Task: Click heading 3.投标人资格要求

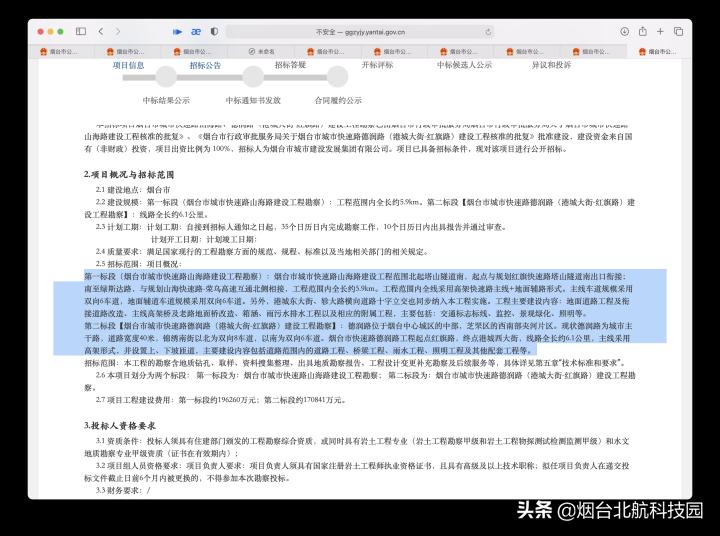Action: (x=120, y=425)
